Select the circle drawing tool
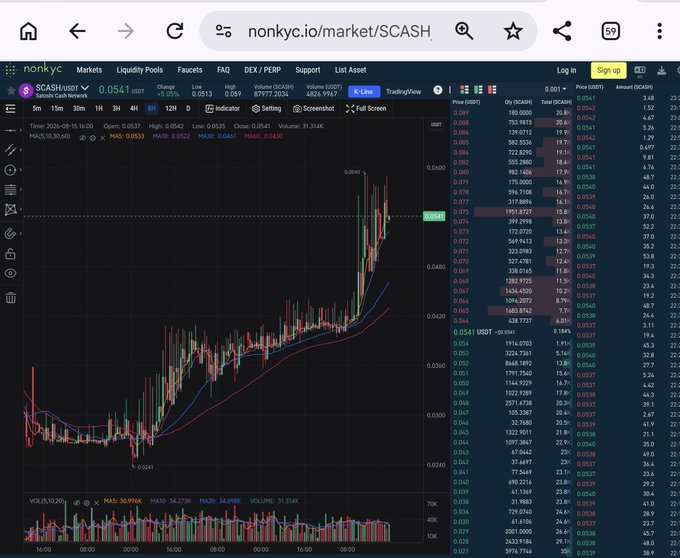Screen dimensions: 680x558 pyautogui.click(x=10, y=170)
